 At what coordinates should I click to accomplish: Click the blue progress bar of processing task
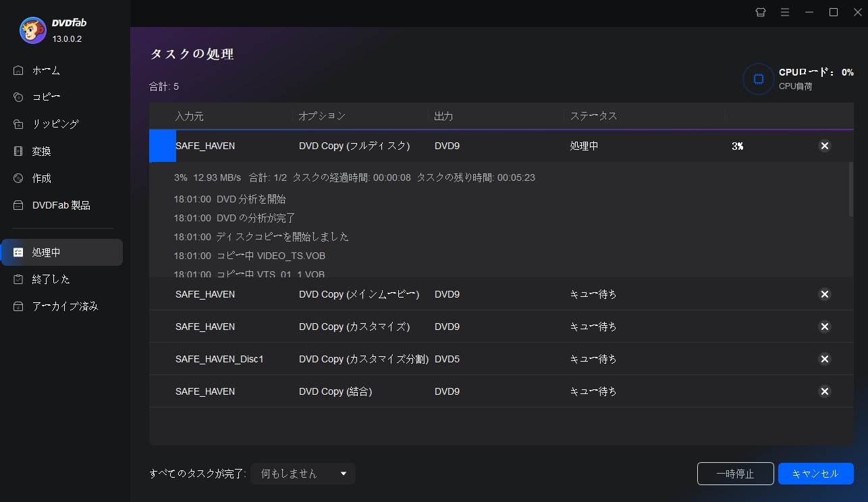pos(163,146)
